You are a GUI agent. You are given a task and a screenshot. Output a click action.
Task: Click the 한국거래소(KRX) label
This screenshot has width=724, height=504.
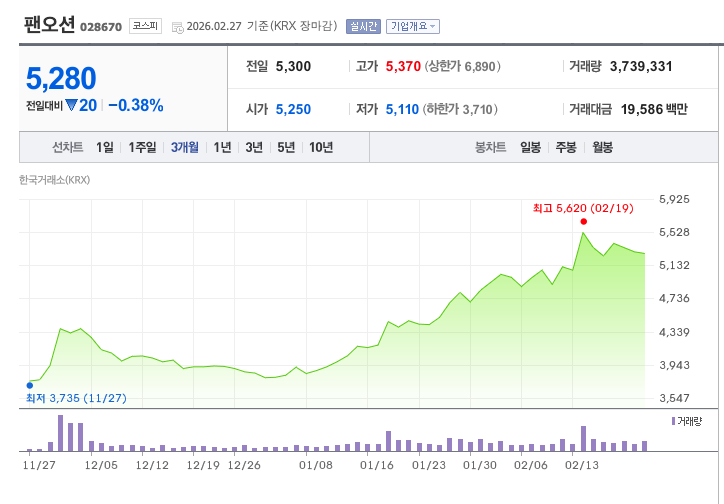tap(54, 180)
